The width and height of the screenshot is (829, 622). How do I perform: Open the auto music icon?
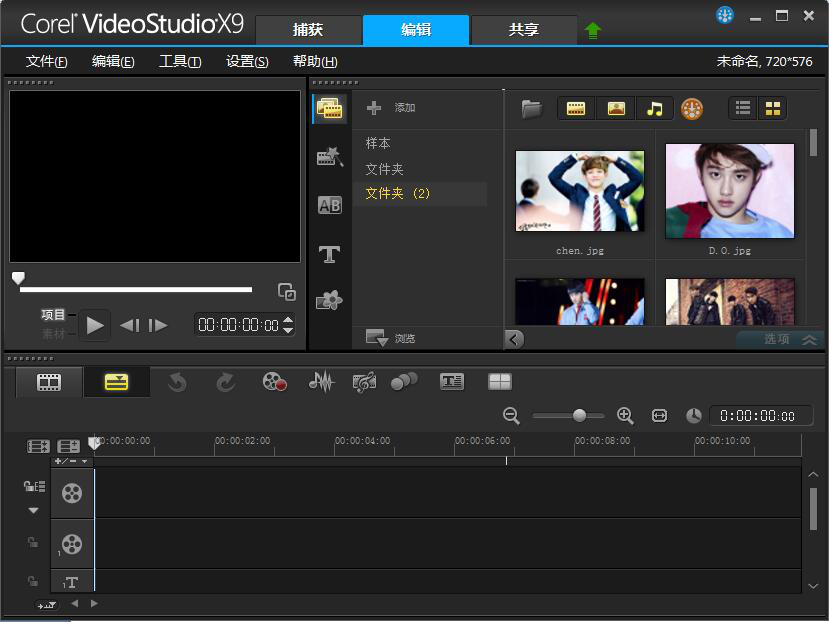pos(364,381)
